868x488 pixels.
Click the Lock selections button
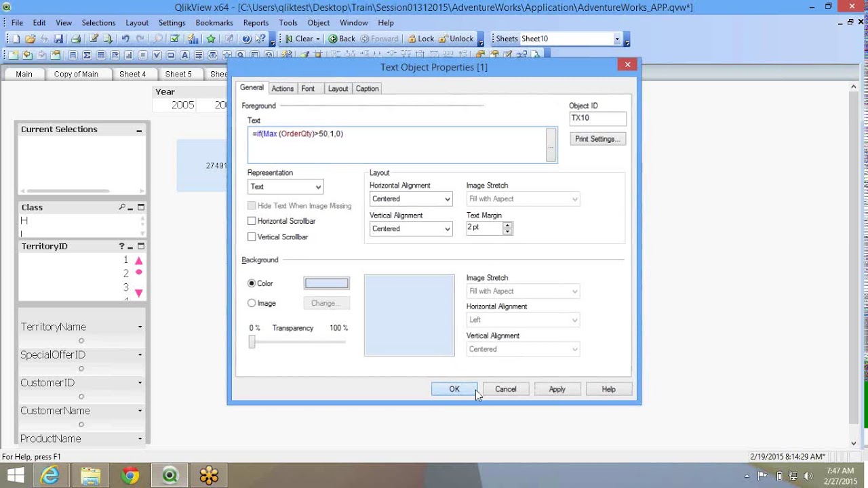pos(420,39)
